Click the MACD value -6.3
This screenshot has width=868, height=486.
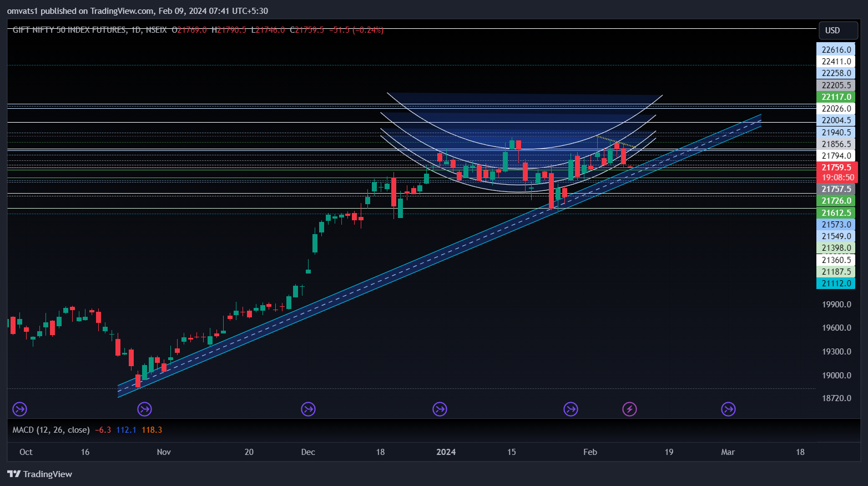pos(103,430)
